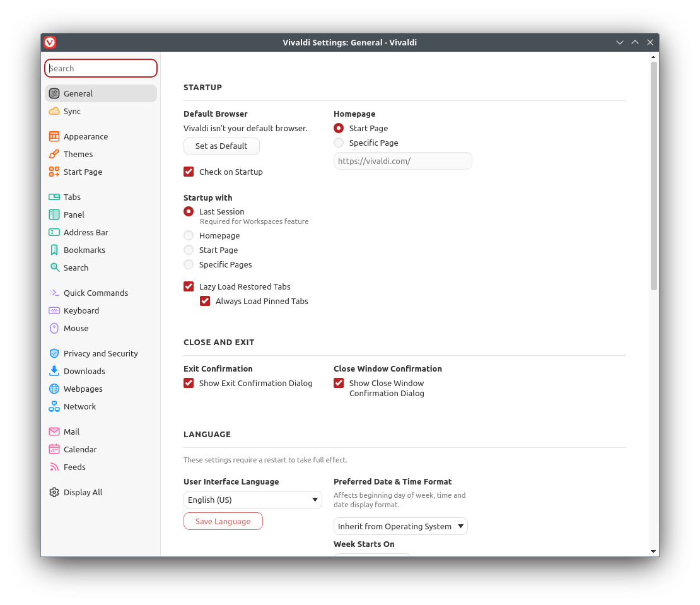Click the vertical scrollbar thumb

tap(653, 176)
